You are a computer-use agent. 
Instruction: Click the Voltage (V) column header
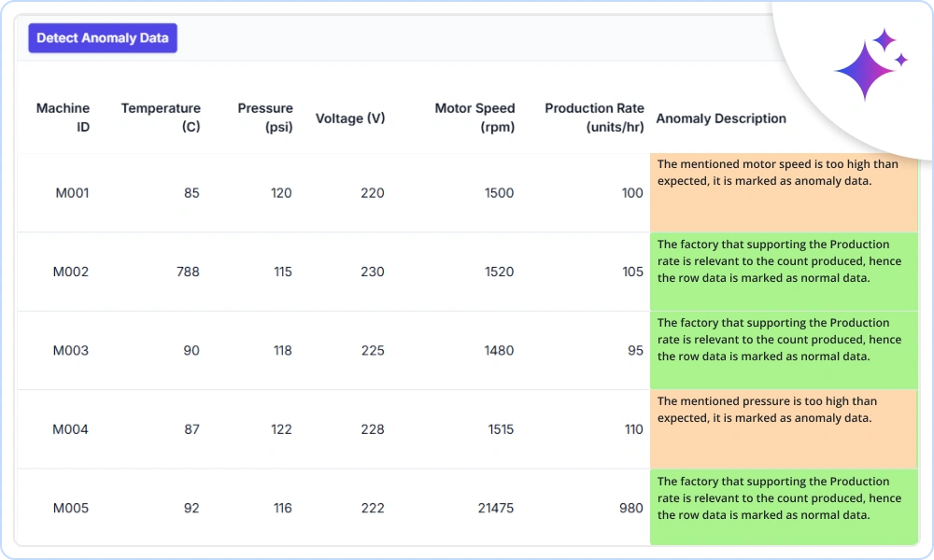click(350, 119)
